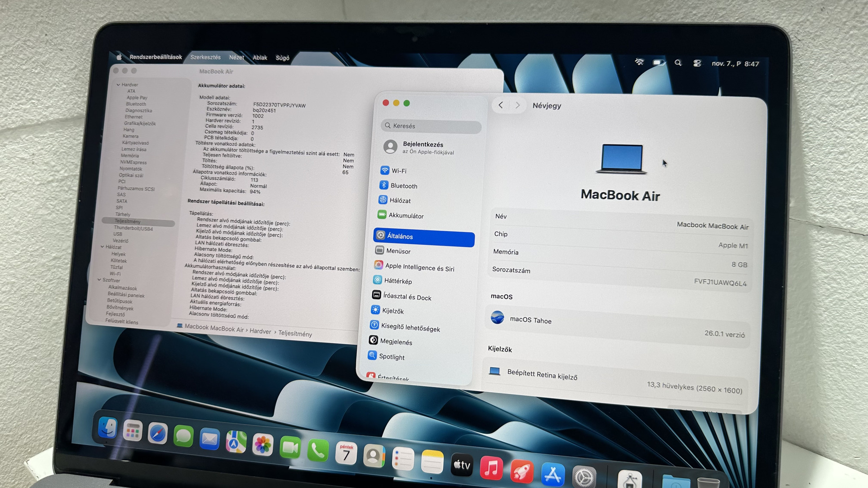Click the Control Center menu bar icon
The height and width of the screenshot is (488, 868).
[x=697, y=63]
